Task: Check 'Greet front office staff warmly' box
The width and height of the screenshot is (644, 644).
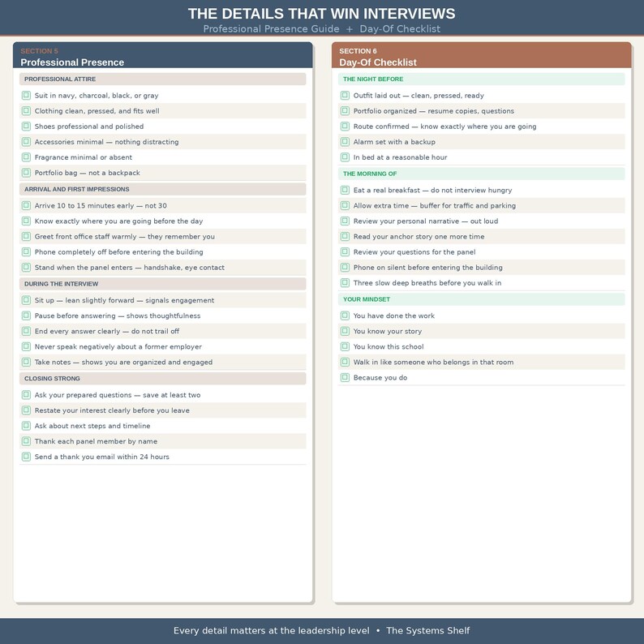Action: tap(26, 236)
